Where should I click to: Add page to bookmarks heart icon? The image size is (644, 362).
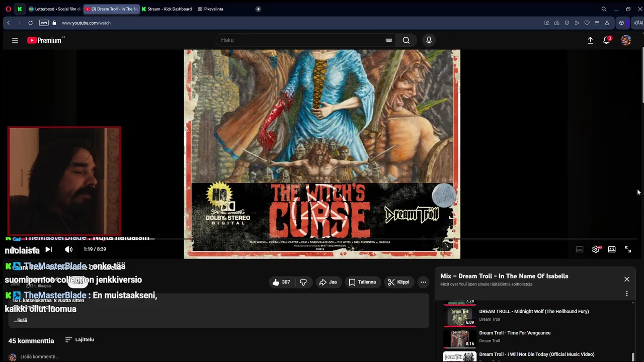click(x=587, y=23)
